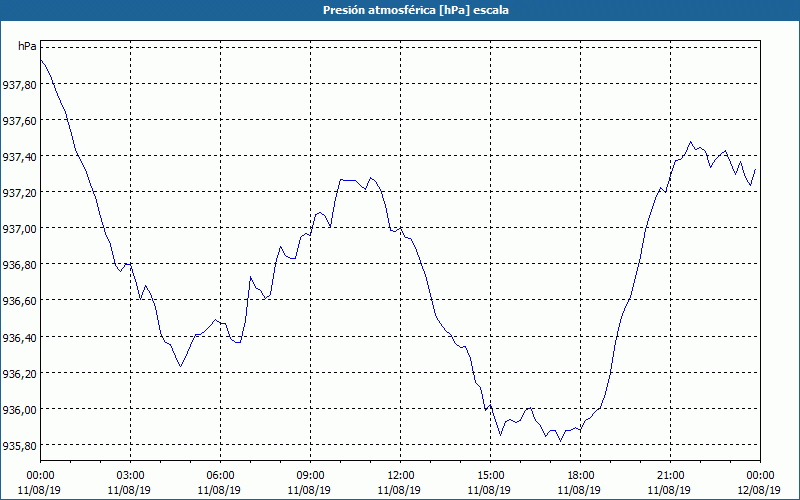Image resolution: width=800 pixels, height=500 pixels.
Task: Click the 03:00 time axis label
Action: [x=130, y=476]
